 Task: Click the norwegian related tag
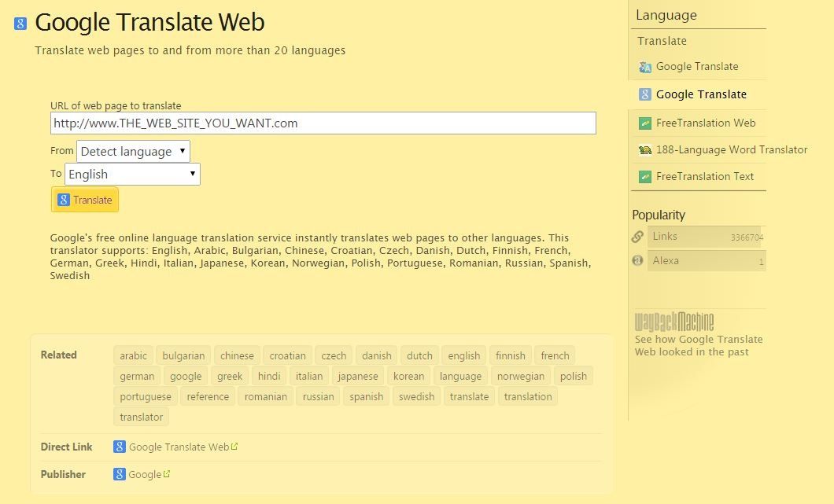521,377
